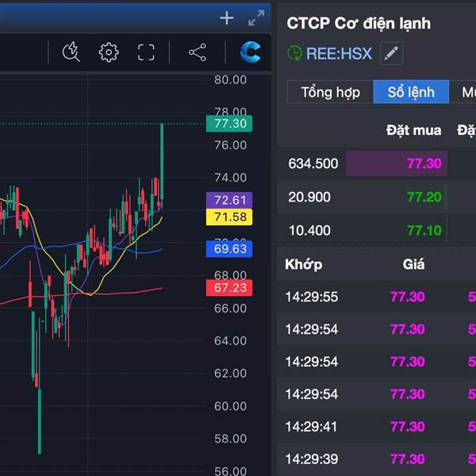Open chart settings gear icon

tap(109, 52)
